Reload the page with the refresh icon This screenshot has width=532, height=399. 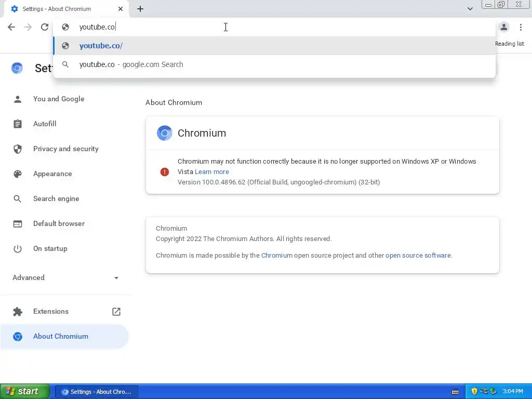45,27
